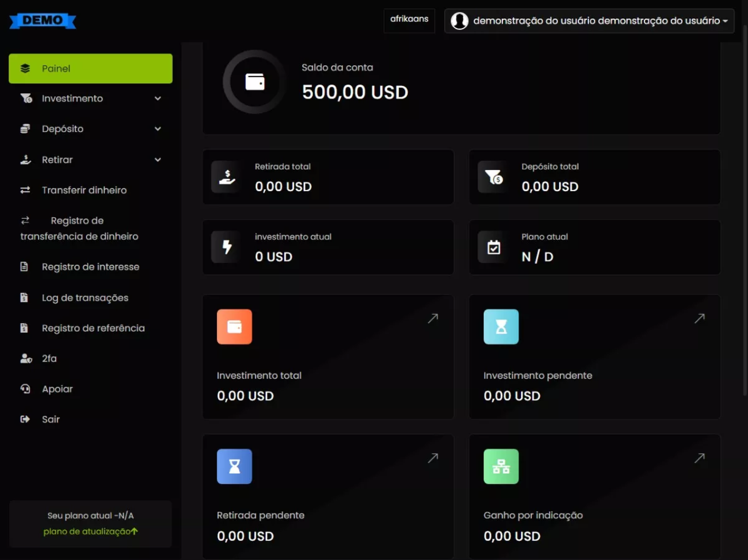
Task: Open the user account dropdown menu
Action: (589, 21)
